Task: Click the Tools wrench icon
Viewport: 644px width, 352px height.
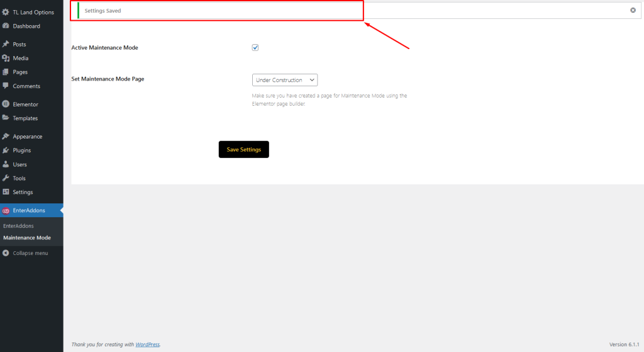Action: click(6, 178)
